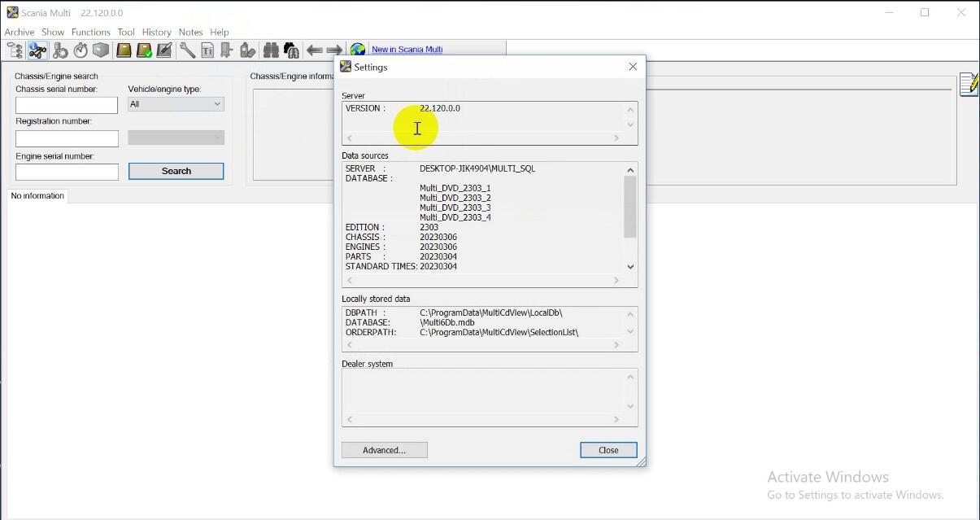Open New in Scania Multi link
980x520 pixels.
[407, 50]
